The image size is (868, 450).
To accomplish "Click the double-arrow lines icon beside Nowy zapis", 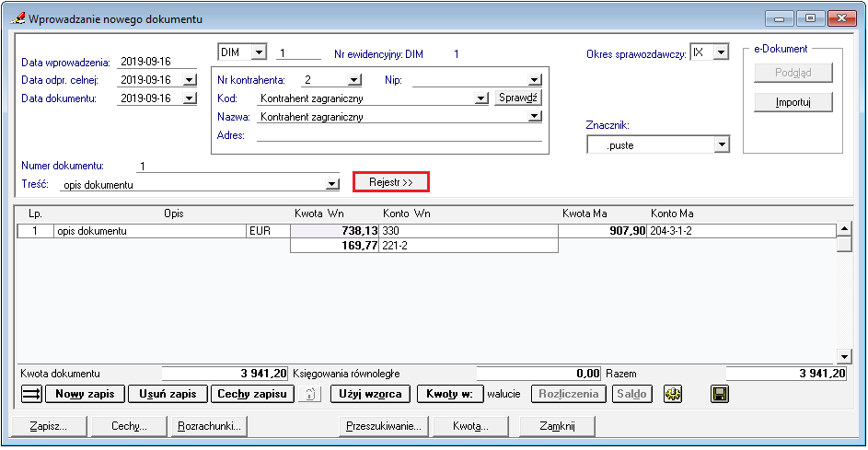I will (x=31, y=394).
